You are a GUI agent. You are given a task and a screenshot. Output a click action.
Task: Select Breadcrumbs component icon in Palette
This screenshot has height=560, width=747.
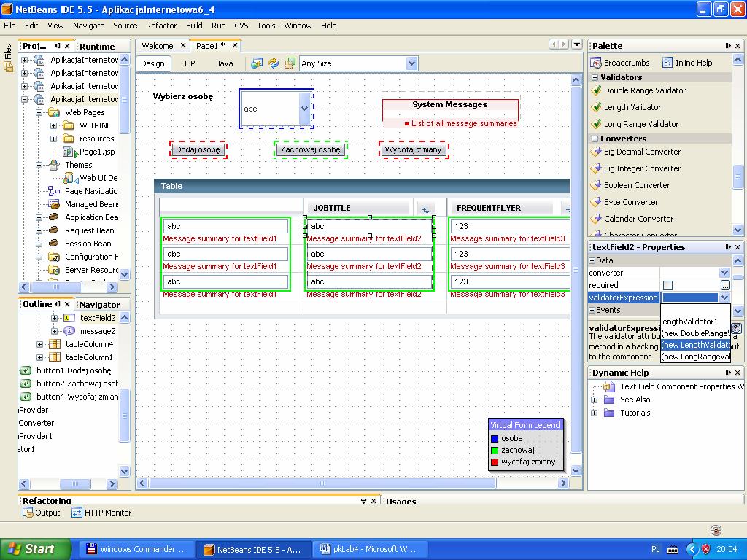[x=595, y=63]
